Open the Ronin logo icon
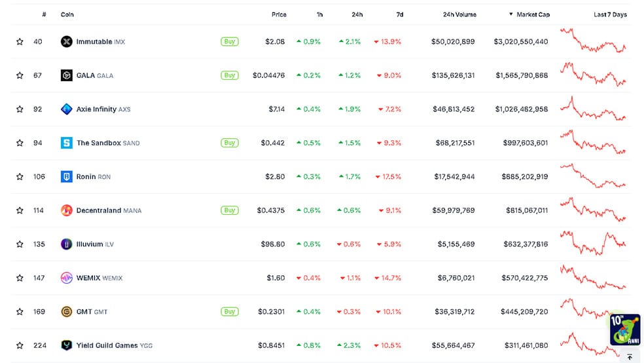Screen dimensions: 644x363 coord(67,176)
